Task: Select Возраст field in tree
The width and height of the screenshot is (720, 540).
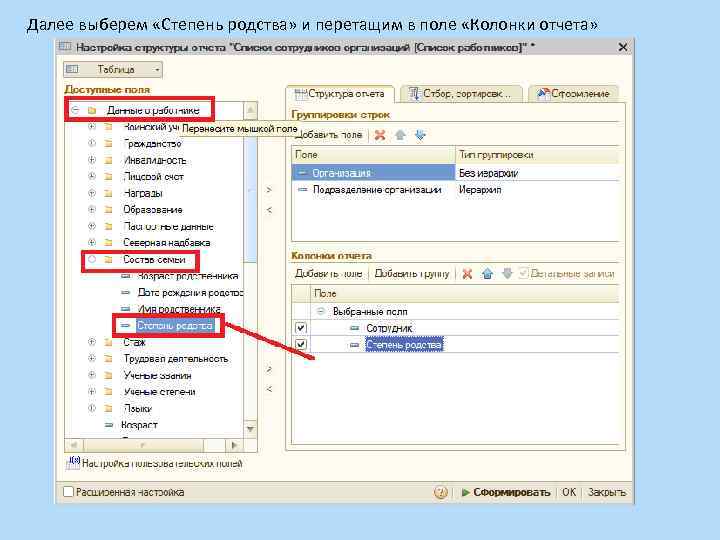Action: pyautogui.click(x=139, y=425)
